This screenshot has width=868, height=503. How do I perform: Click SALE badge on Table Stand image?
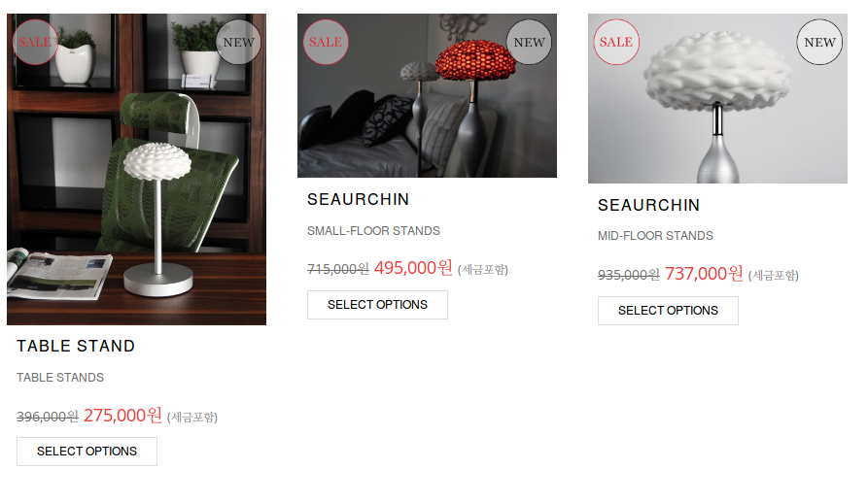(x=35, y=42)
